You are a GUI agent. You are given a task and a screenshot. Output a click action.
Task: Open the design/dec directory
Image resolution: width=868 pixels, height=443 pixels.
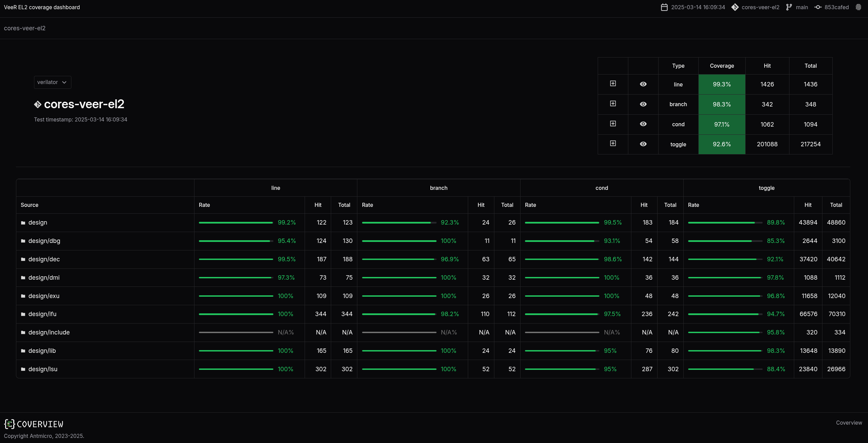(x=44, y=259)
